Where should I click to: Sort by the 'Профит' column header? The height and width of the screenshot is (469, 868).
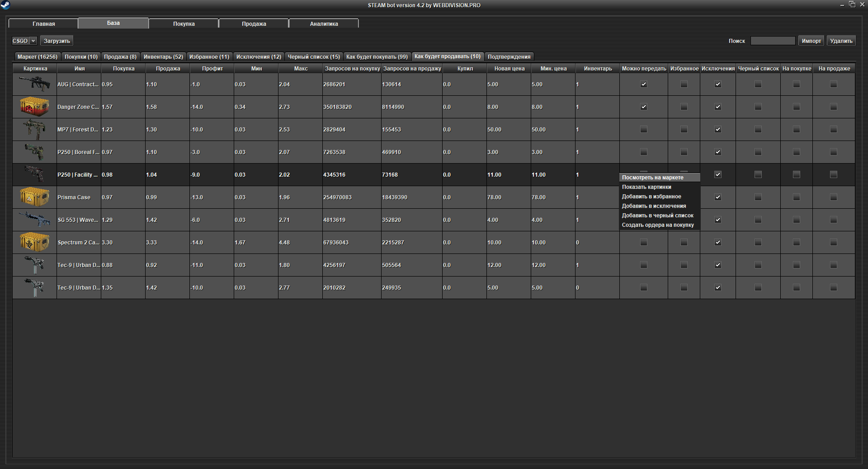pyautogui.click(x=212, y=69)
